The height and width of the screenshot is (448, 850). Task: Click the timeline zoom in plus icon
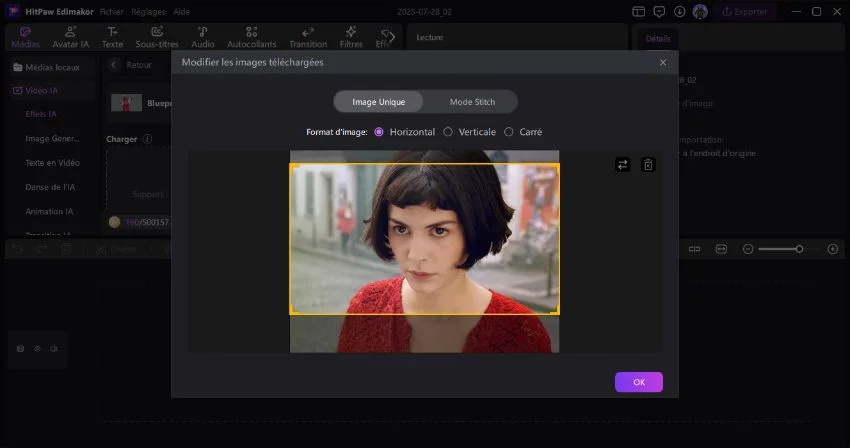click(833, 249)
